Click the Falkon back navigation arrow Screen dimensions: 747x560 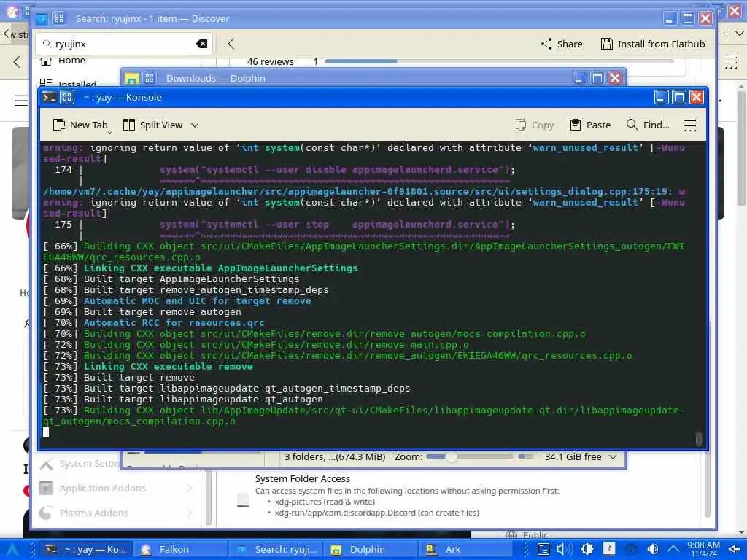coord(18,61)
